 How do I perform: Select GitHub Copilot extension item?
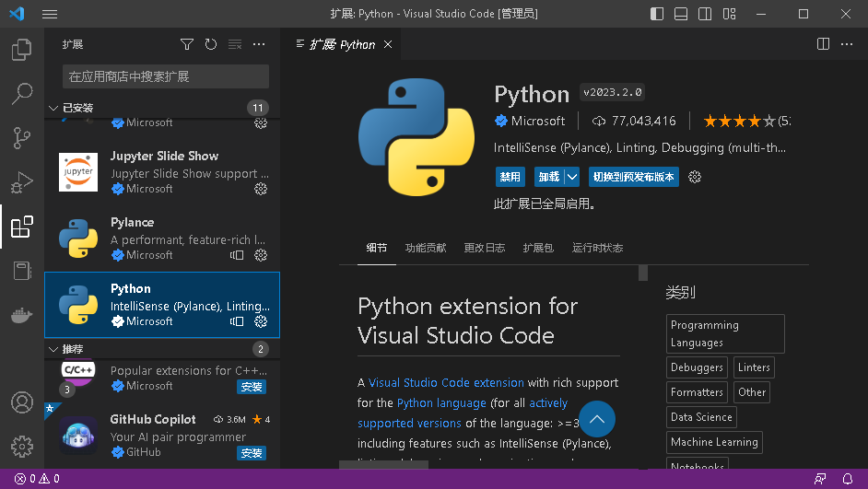tap(161, 436)
